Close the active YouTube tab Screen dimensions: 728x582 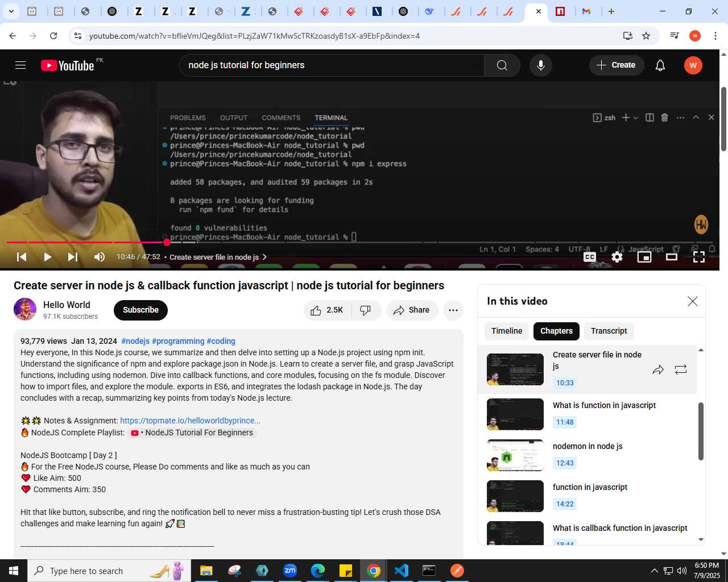(539, 11)
